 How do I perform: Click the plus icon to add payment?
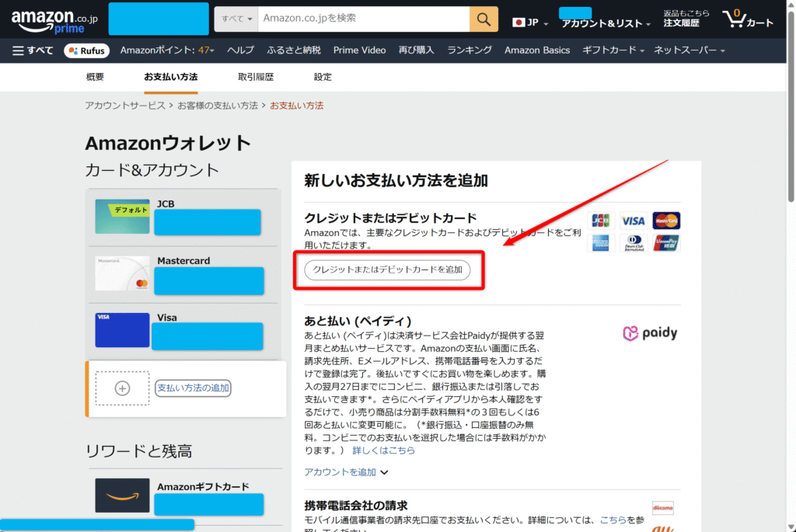(x=122, y=388)
